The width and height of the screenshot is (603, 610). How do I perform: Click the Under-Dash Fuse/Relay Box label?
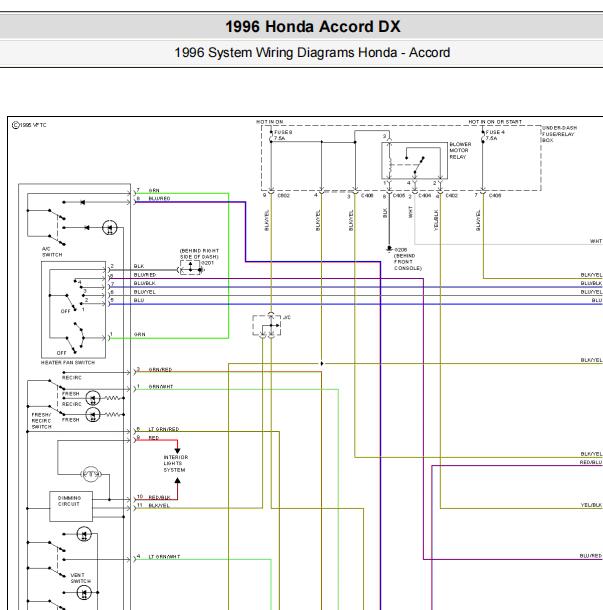click(x=559, y=134)
